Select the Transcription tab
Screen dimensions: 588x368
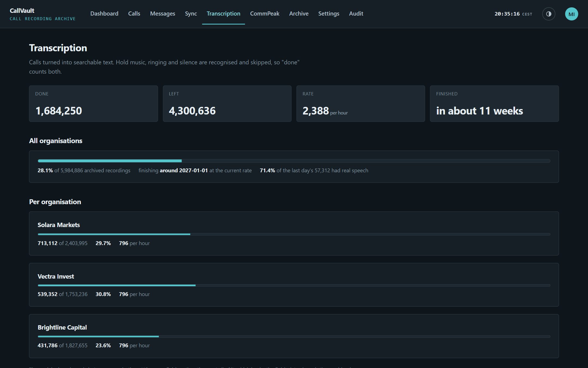coord(223,14)
